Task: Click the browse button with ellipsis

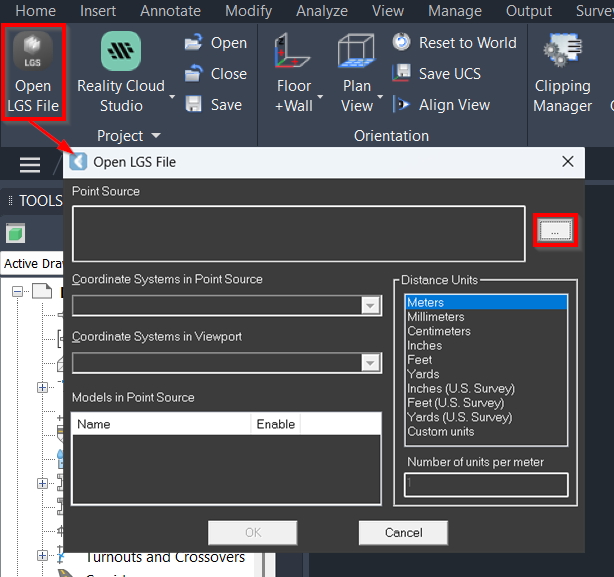Action: click(556, 231)
